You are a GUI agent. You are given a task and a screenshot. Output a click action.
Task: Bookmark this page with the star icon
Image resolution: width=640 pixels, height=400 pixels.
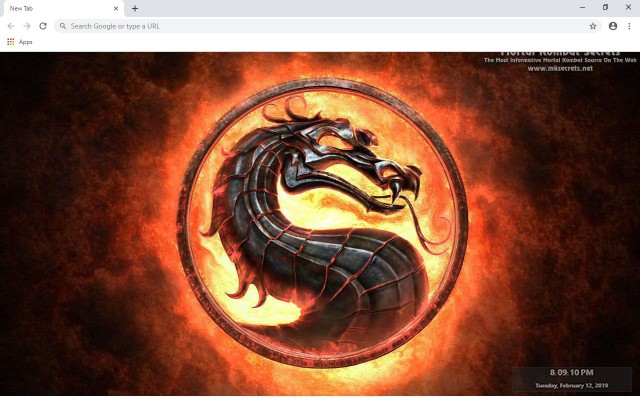coord(593,26)
